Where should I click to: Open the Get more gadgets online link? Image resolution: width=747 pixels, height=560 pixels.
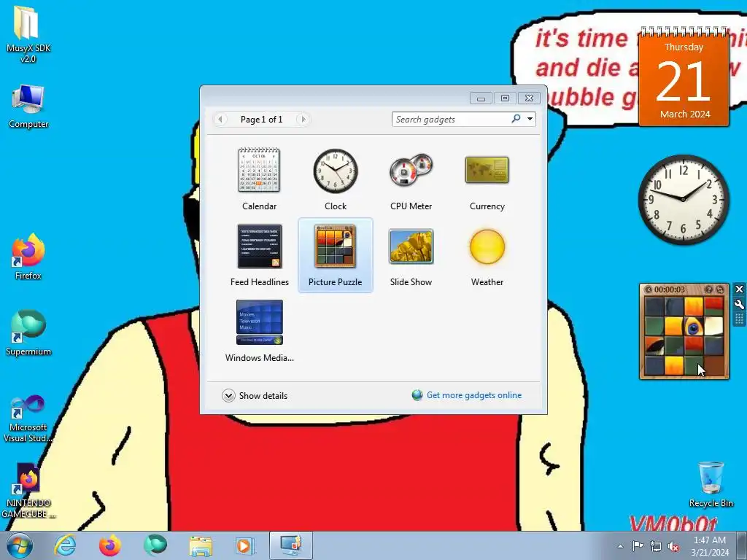(473, 395)
